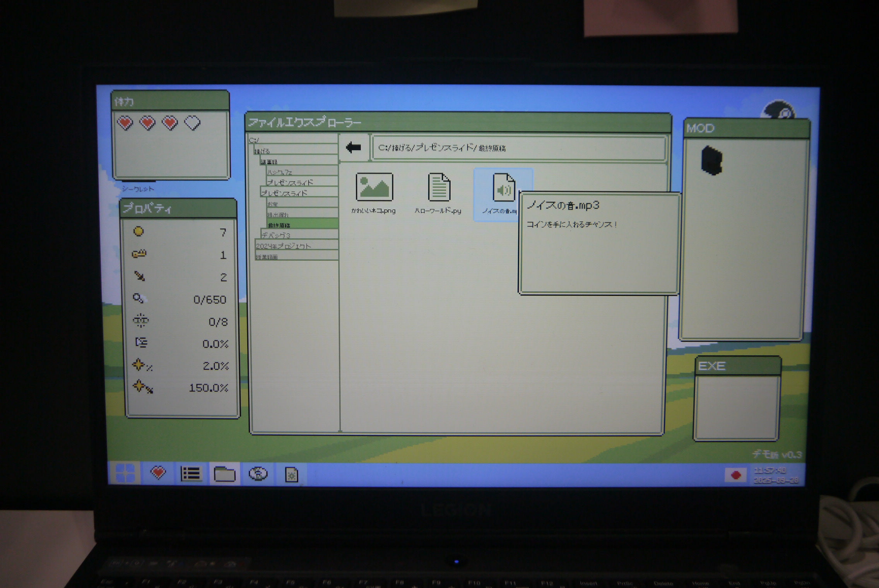Click the folder icon in the taskbar
This screenshot has width=879, height=588.
(224, 474)
